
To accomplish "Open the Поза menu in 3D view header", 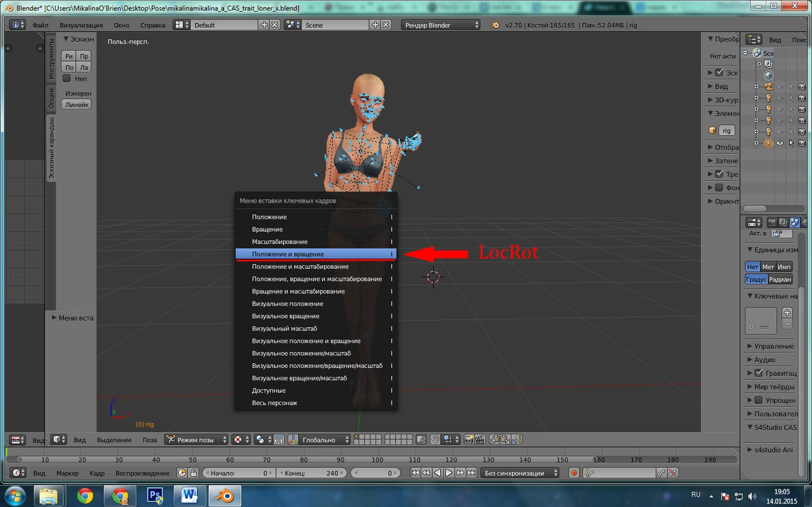I will point(149,440).
